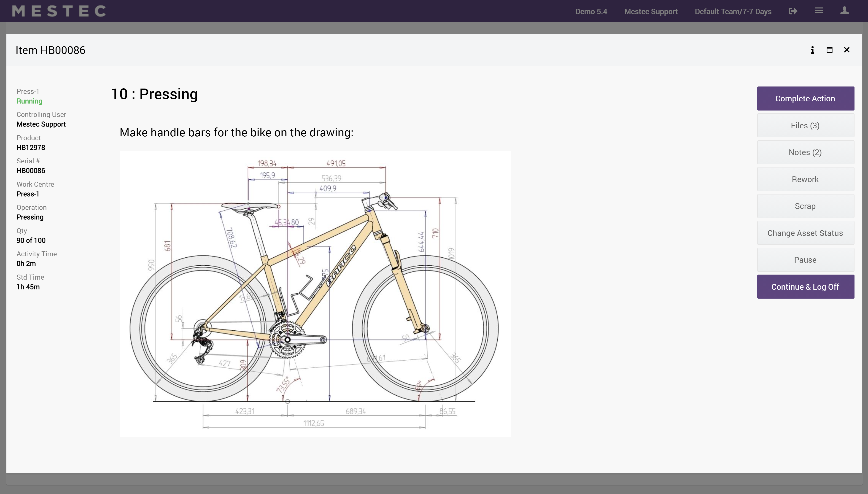
Task: Click the bike drawing image
Action: pyautogui.click(x=315, y=294)
